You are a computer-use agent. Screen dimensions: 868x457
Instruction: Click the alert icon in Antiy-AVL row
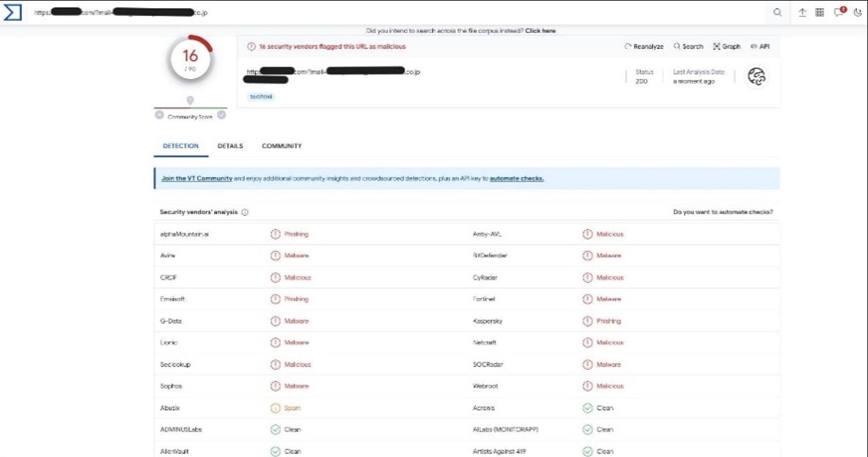pyautogui.click(x=587, y=234)
